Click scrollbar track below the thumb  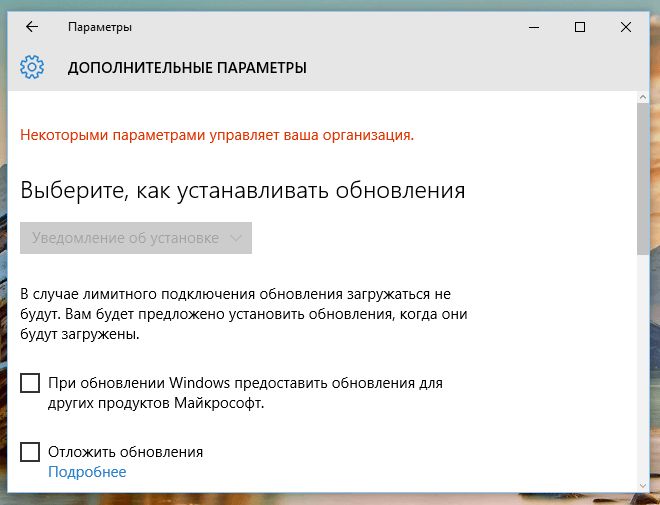643,380
